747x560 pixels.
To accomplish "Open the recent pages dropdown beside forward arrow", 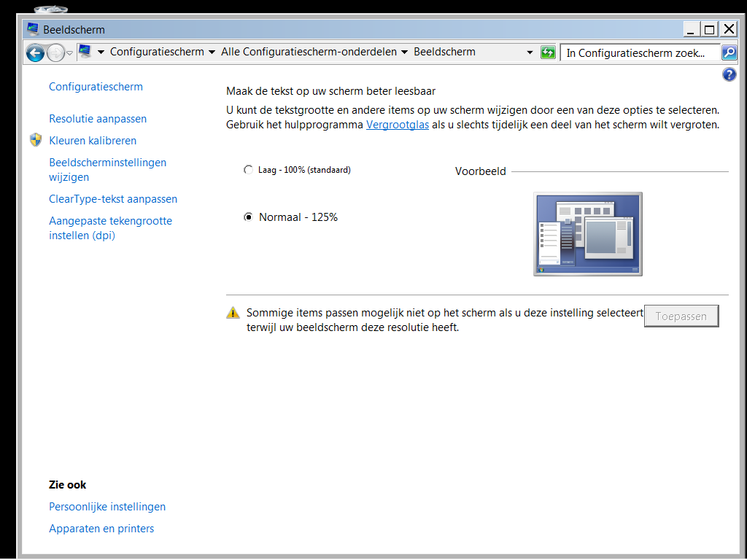I will point(69,52).
